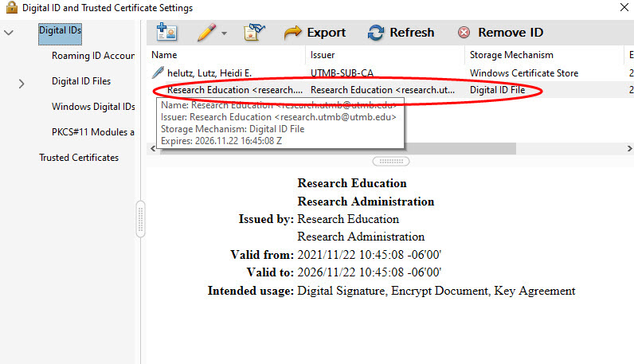
Task: Select Windows Digital IDs in the tree
Action: click(92, 107)
